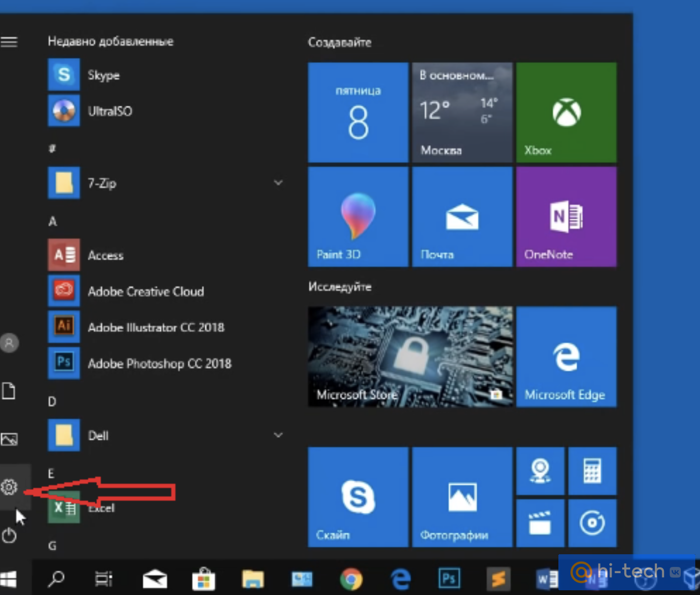This screenshot has width=700, height=595.
Task: Click the Создавайте group header
Action: coord(340,42)
